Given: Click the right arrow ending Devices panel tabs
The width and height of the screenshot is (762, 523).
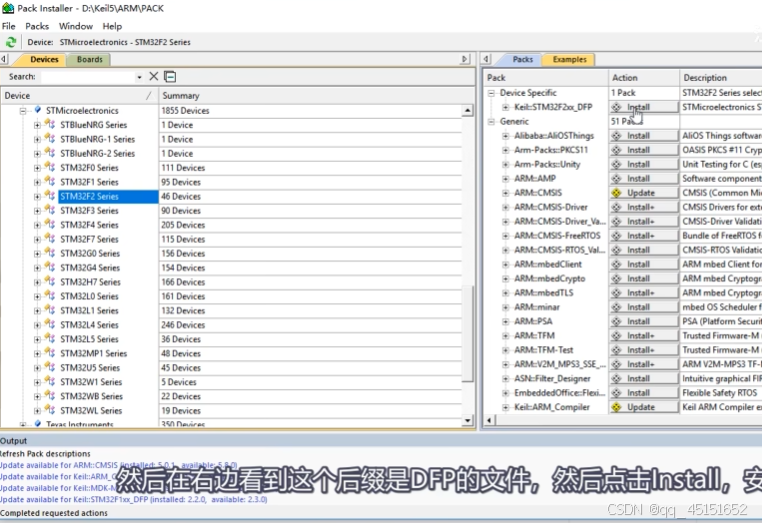Looking at the screenshot, I should [x=465, y=59].
